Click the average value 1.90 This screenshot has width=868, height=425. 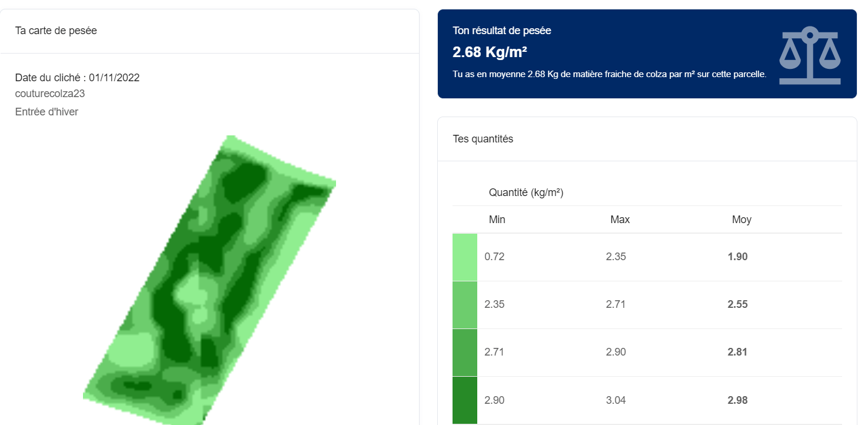[x=738, y=257]
